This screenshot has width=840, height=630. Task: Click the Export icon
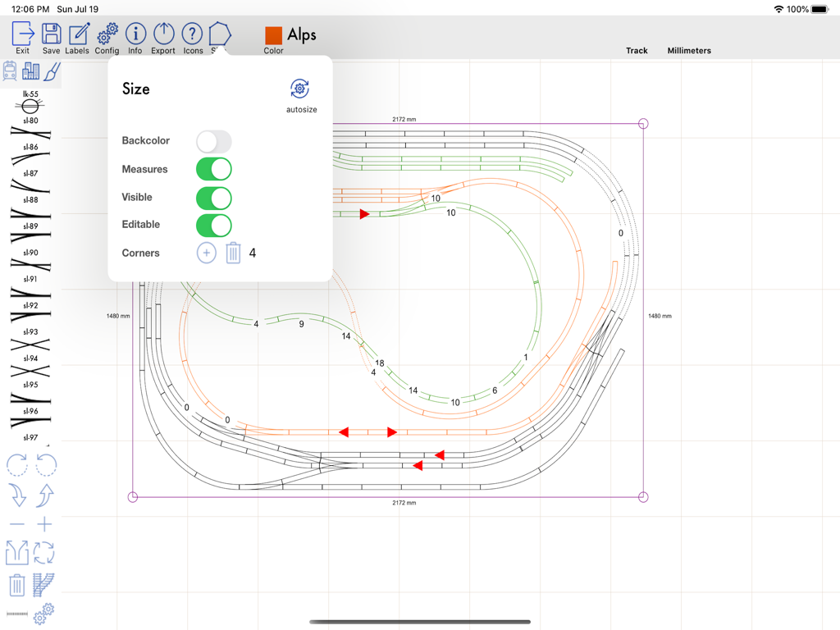click(x=162, y=37)
